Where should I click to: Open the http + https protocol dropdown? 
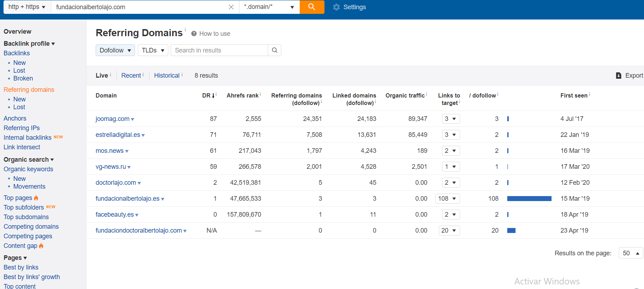tap(27, 7)
